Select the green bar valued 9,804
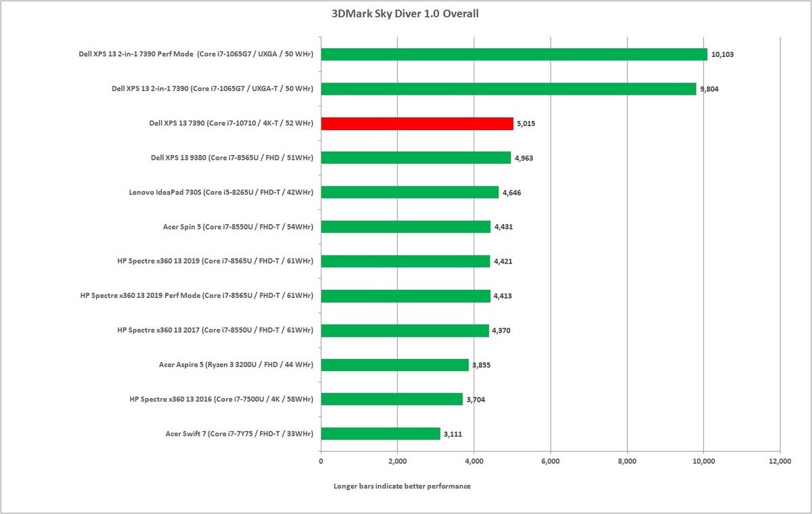812x514 pixels. pyautogui.click(x=508, y=89)
